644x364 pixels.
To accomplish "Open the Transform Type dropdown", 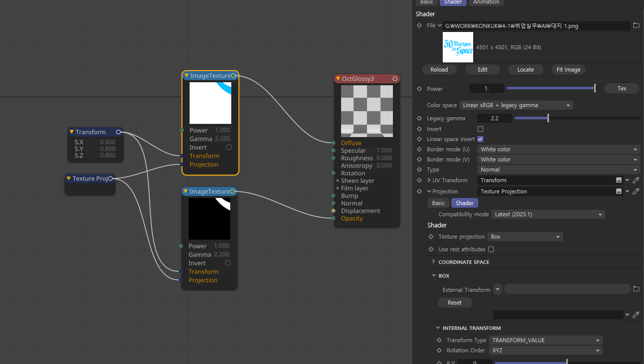I will [546, 340].
